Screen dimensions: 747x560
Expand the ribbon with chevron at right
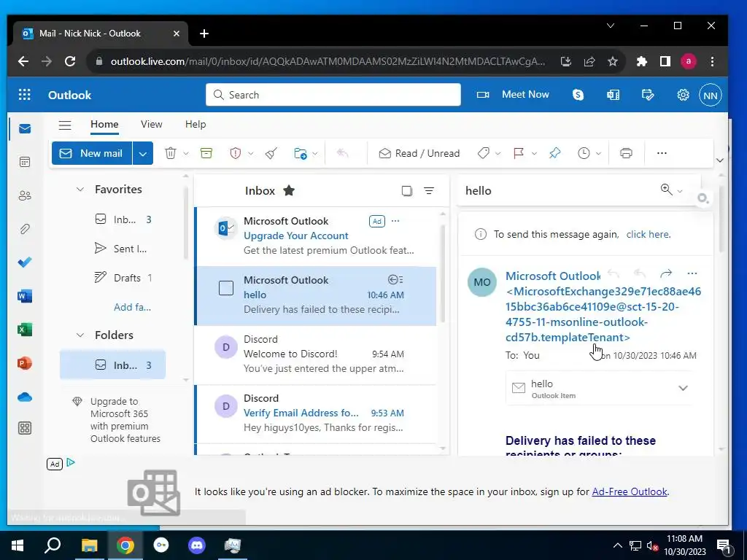pos(720,160)
